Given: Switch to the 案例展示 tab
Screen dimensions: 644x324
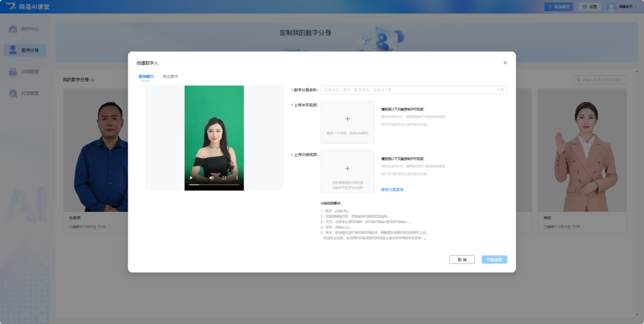Looking at the screenshot, I should (x=146, y=76).
